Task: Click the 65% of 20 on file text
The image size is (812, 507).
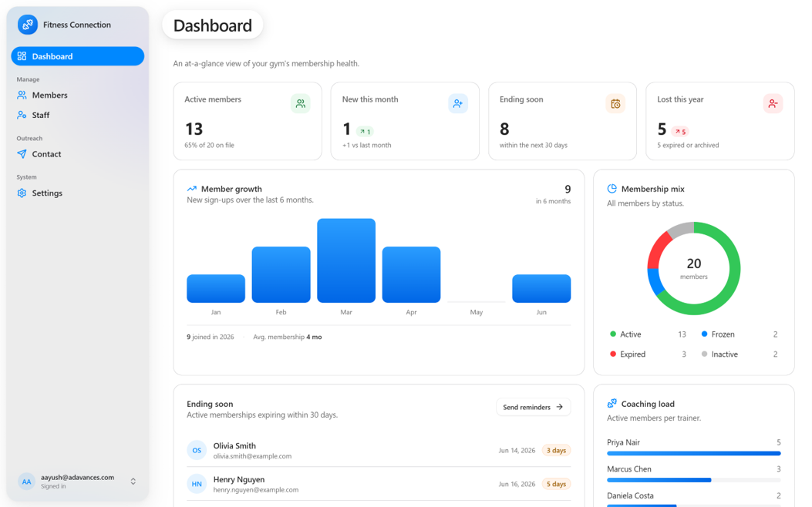Action: [209, 146]
